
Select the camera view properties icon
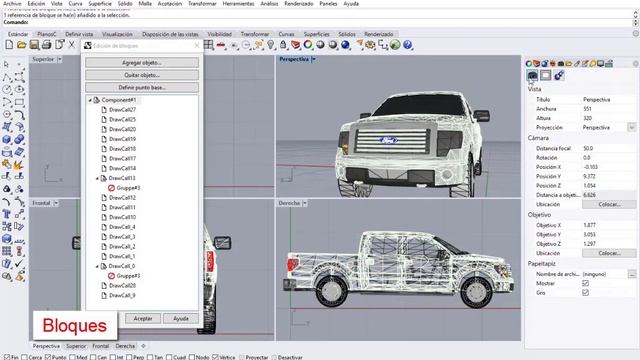click(532, 75)
